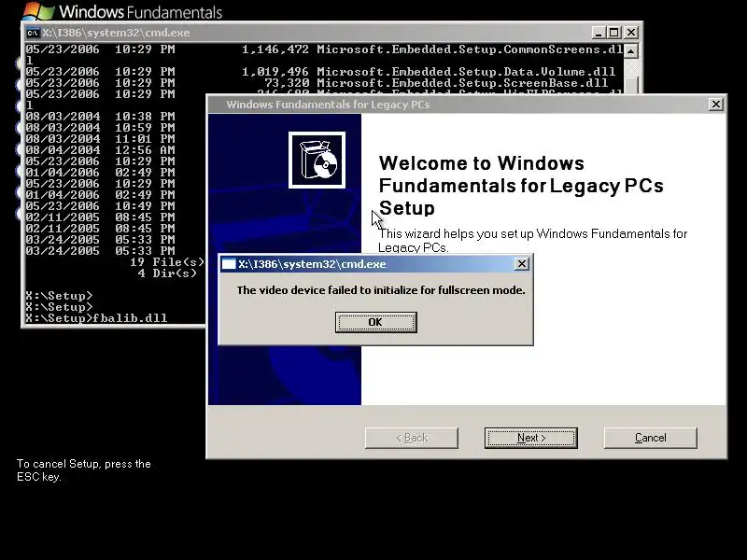
Task: Close the cmd.exe error message box
Action: [522, 264]
